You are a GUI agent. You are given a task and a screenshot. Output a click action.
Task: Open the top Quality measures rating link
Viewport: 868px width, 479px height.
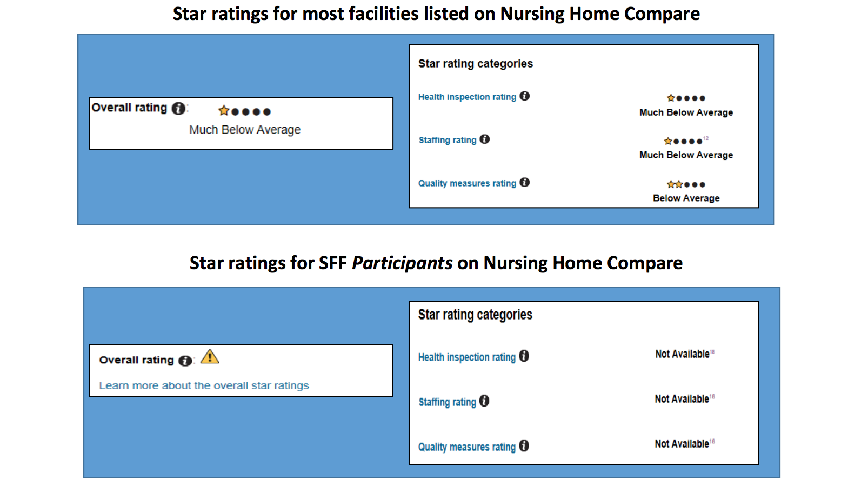[x=467, y=183]
